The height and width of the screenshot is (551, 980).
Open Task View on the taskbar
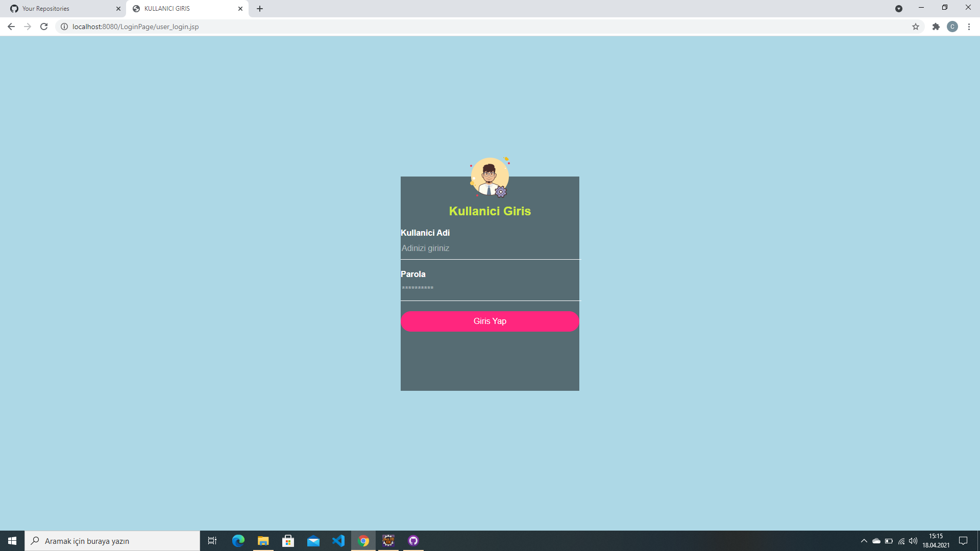click(212, 541)
